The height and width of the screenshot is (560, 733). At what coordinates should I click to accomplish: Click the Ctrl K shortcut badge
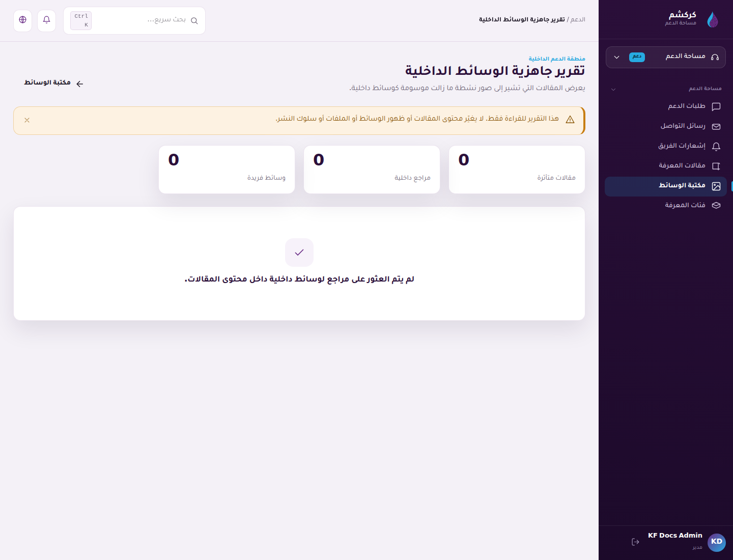(x=81, y=21)
